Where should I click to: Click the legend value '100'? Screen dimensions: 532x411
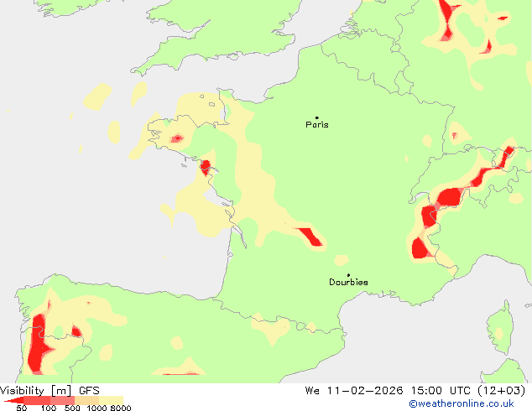(49, 408)
